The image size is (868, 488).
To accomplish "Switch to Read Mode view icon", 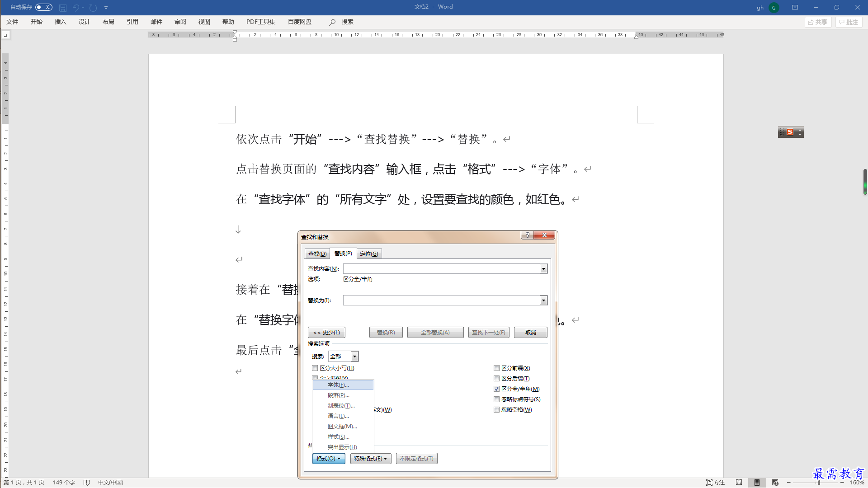I will point(739,483).
